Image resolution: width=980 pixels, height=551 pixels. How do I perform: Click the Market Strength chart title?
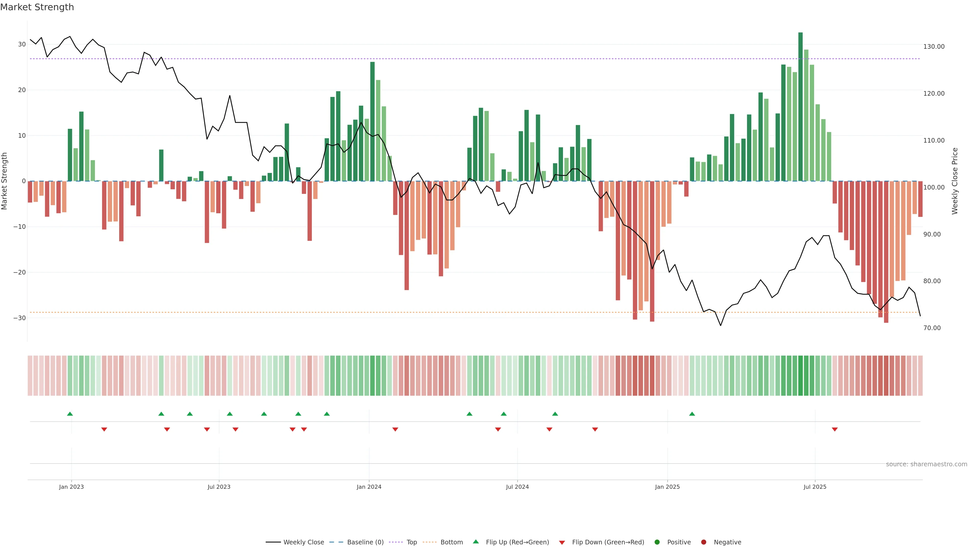tap(37, 7)
